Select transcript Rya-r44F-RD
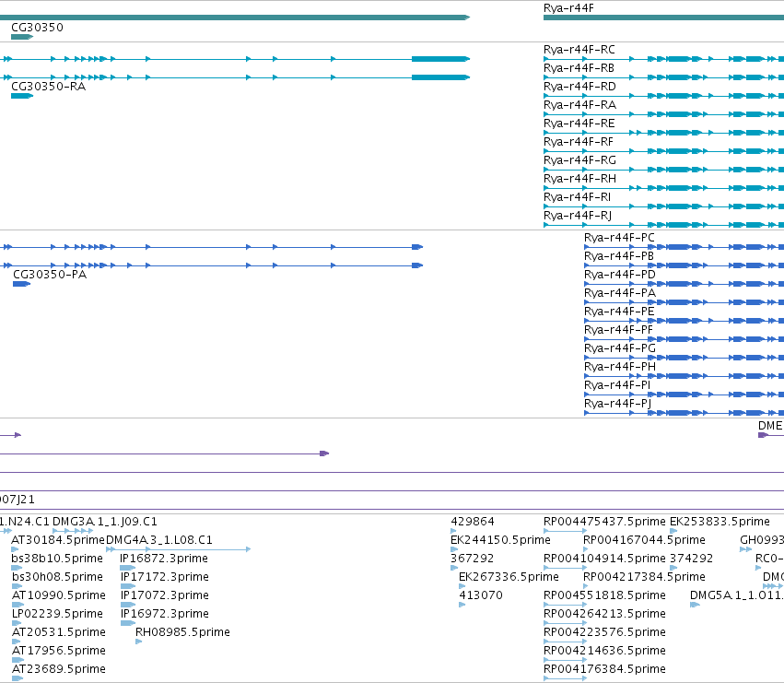This screenshot has width=784, height=683. 579,87
